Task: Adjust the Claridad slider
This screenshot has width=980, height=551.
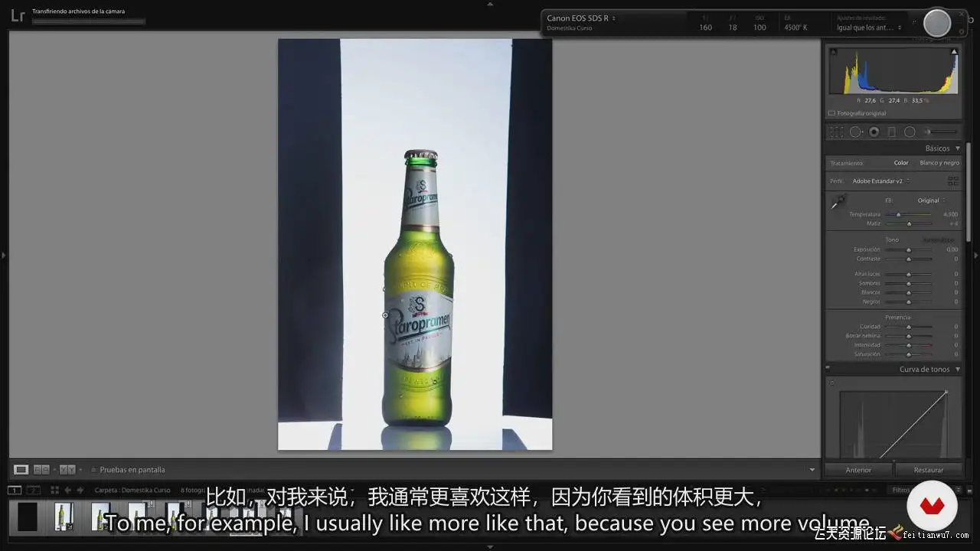Action: pos(909,327)
